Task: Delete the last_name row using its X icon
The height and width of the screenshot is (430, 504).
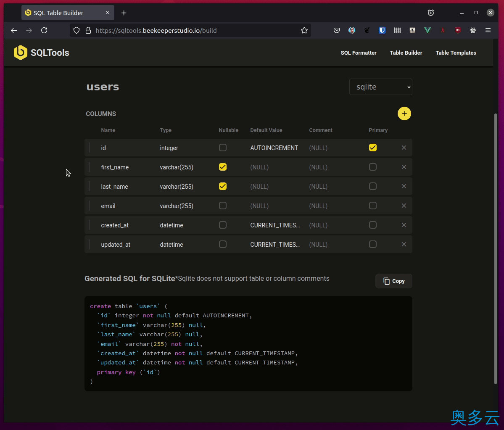Action: tap(404, 186)
